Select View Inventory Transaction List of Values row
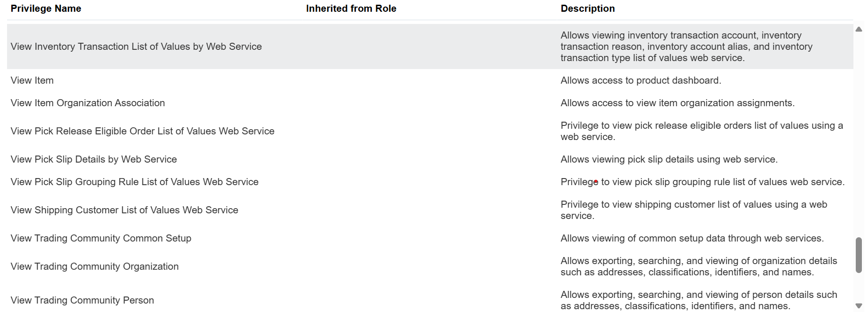Image resolution: width=868 pixels, height=312 pixels. tap(430, 47)
